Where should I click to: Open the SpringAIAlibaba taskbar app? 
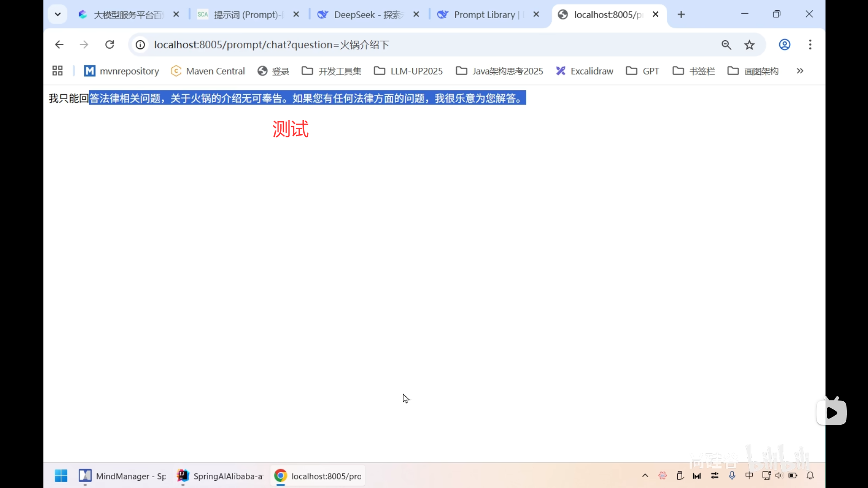[219, 476]
